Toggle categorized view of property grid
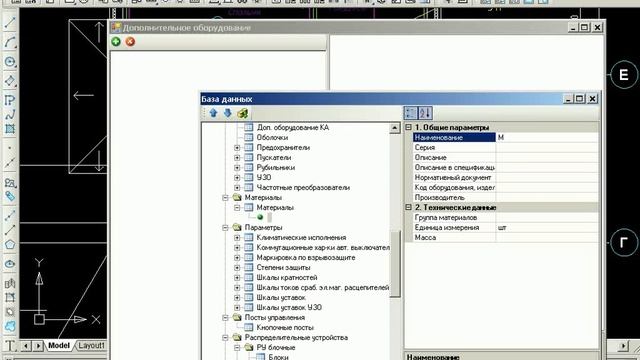Viewport: 640px width, 360px height. click(x=411, y=113)
